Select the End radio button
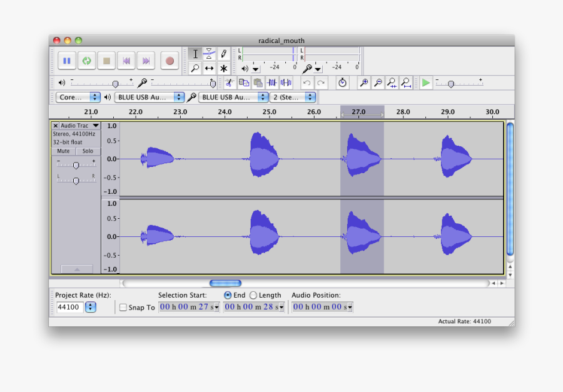Image resolution: width=563 pixels, height=392 pixels. 227,295
